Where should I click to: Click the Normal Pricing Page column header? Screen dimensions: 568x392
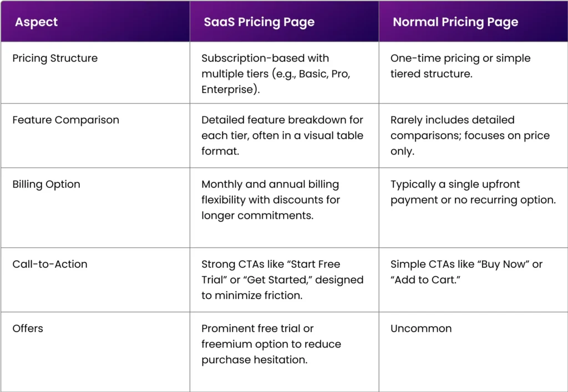point(455,23)
